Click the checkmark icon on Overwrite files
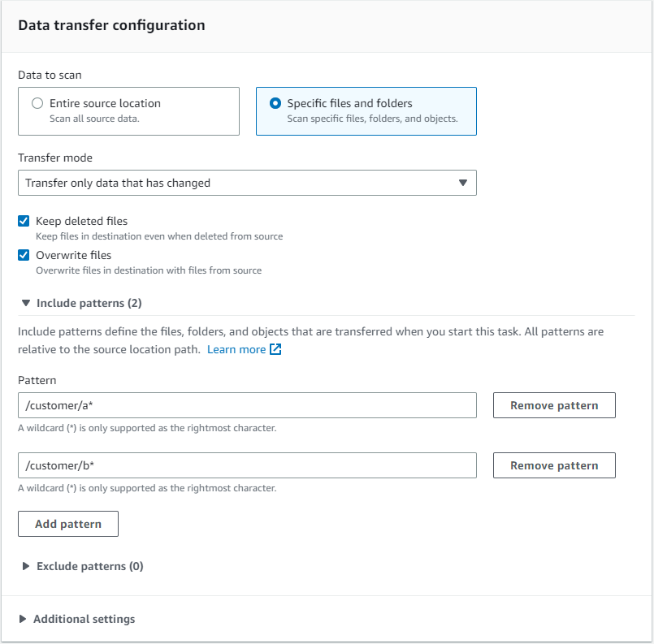This screenshot has width=654, height=644. coord(24,254)
